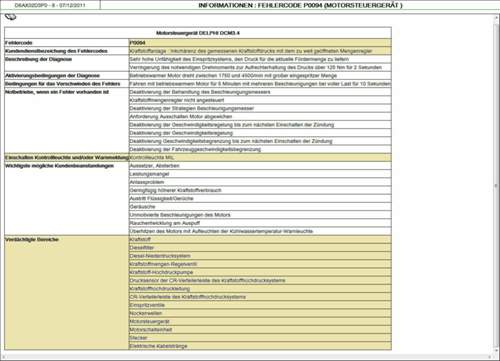Select the Rauchentwicklung am Auspuff row

(260, 223)
